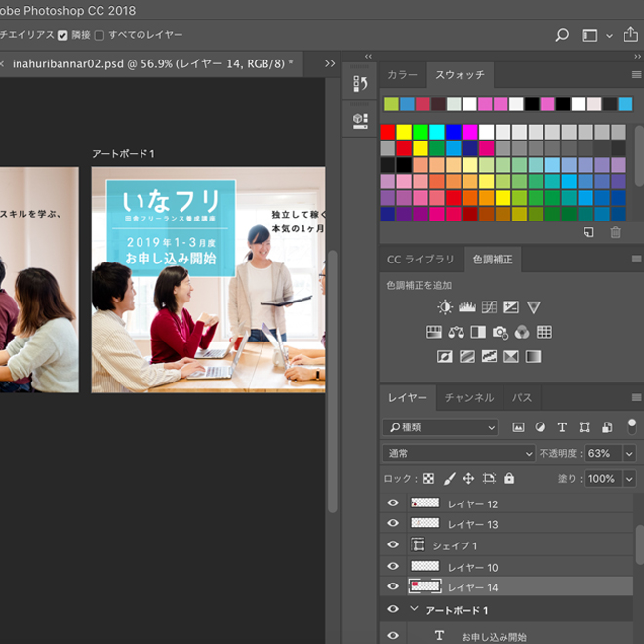Filter layers by shape layers icon

coord(584,427)
